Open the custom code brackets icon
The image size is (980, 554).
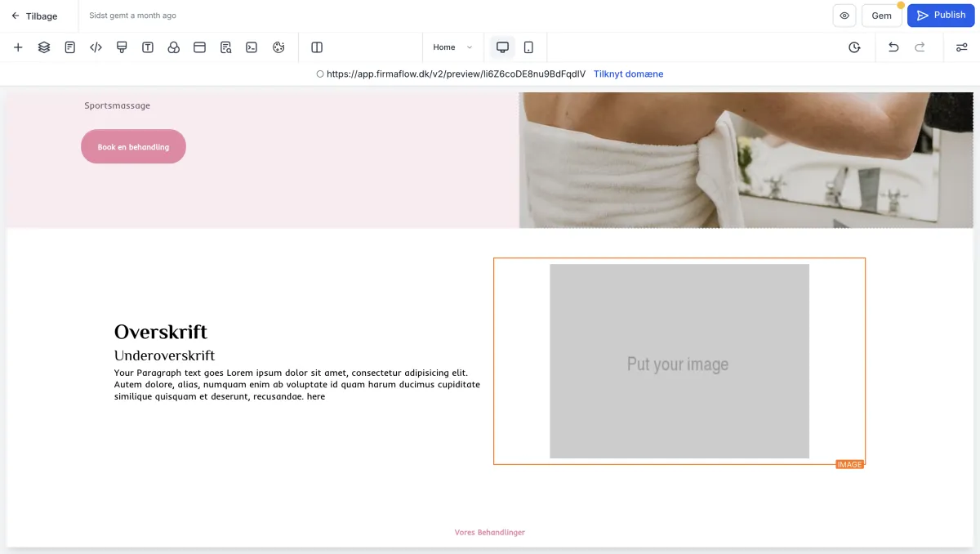click(96, 47)
